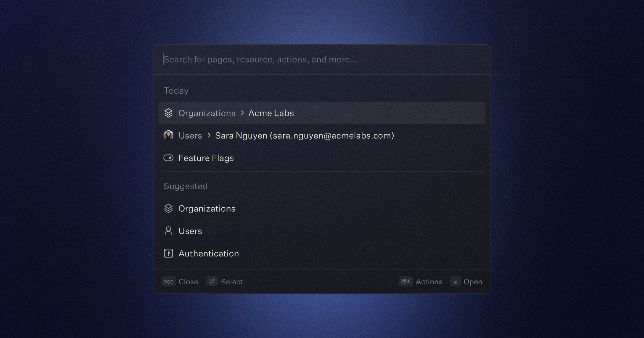This screenshot has height=338, width=644.
Task: Open the Feature Flags entry
Action: [207, 158]
